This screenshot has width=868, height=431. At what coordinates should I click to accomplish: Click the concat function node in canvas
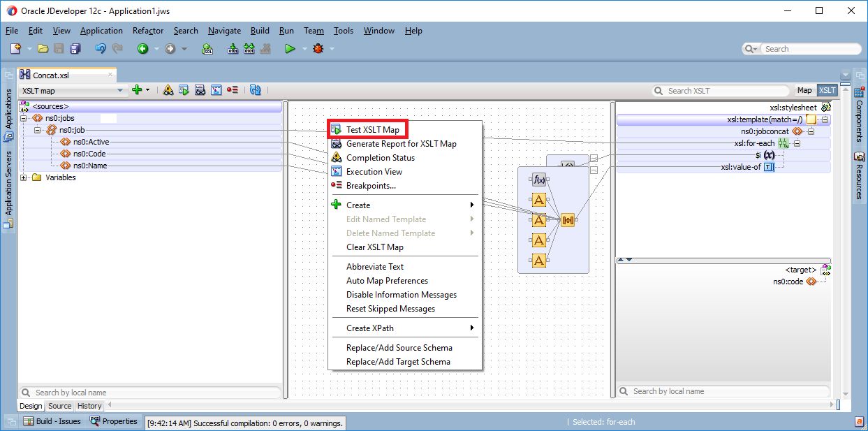(567, 221)
